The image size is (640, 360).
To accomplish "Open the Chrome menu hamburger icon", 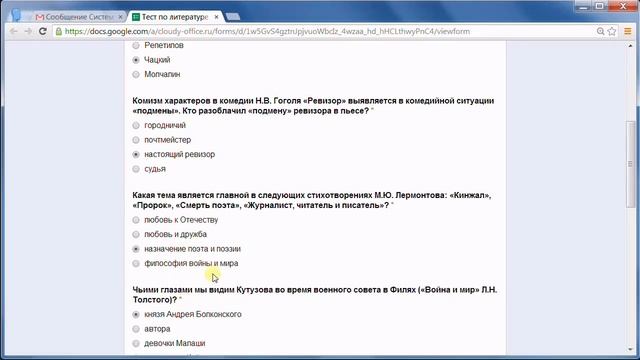I will pos(628,31).
